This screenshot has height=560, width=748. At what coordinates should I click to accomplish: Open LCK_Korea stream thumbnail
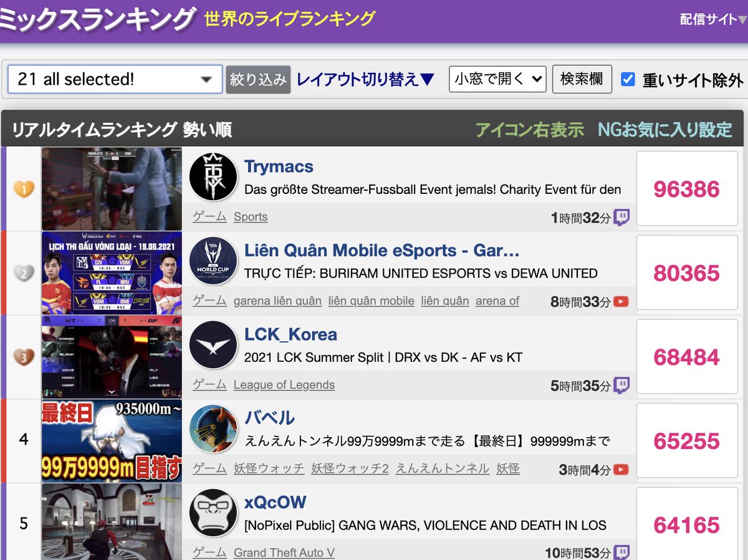112,357
